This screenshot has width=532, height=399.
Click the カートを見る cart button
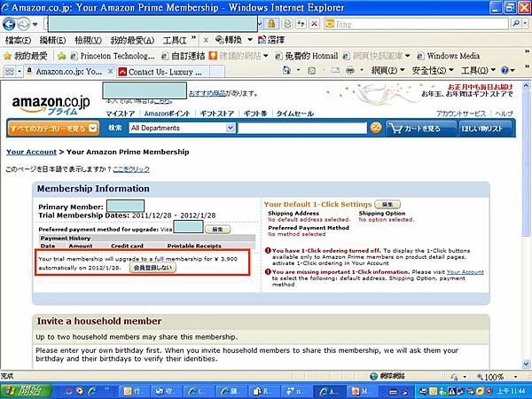[420, 129]
